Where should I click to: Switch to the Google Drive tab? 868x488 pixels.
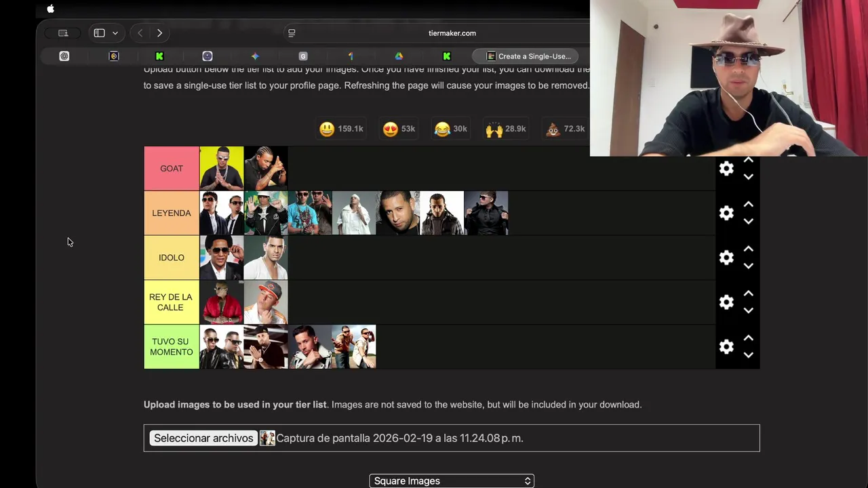tap(399, 56)
